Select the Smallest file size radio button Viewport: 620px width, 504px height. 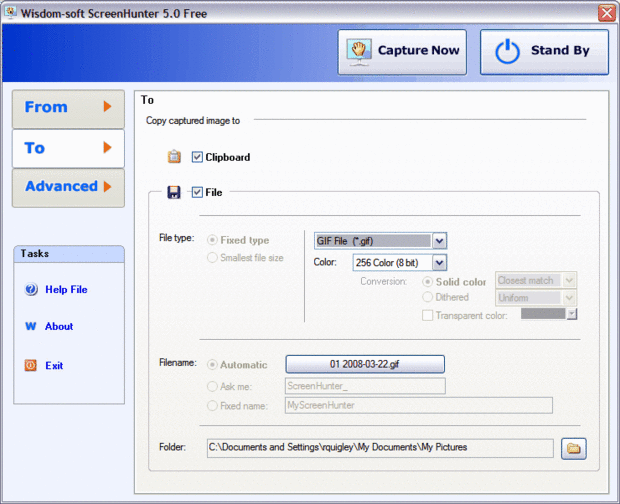(x=212, y=257)
